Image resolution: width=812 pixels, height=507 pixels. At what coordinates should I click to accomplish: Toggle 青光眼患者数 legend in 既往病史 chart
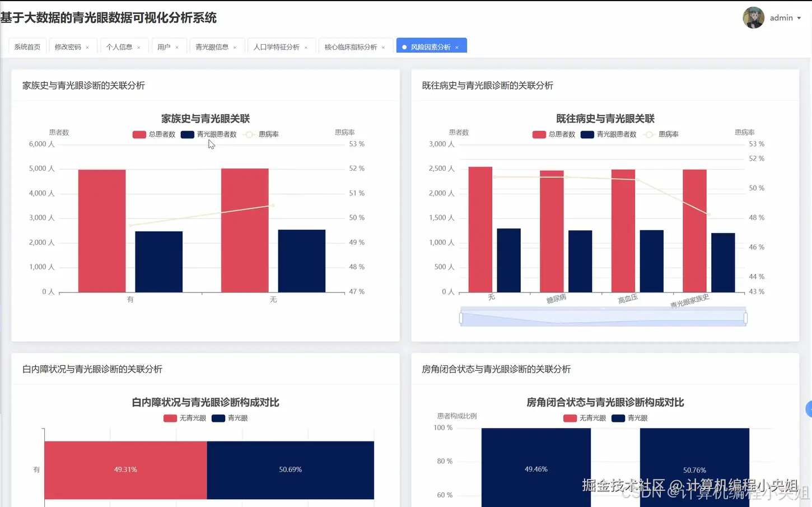click(608, 134)
